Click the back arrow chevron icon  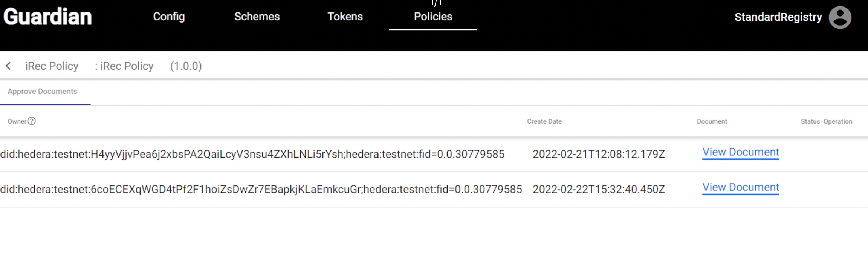coord(8,66)
